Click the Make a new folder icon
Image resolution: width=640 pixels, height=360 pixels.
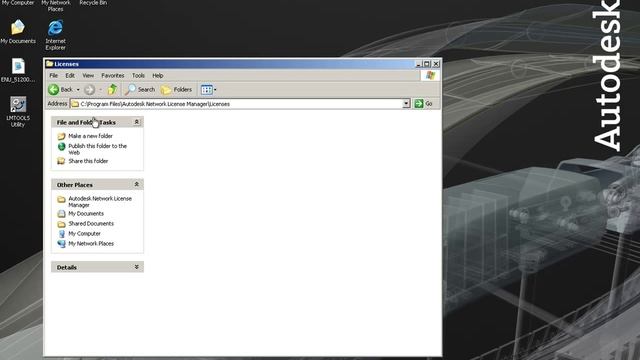coord(61,136)
